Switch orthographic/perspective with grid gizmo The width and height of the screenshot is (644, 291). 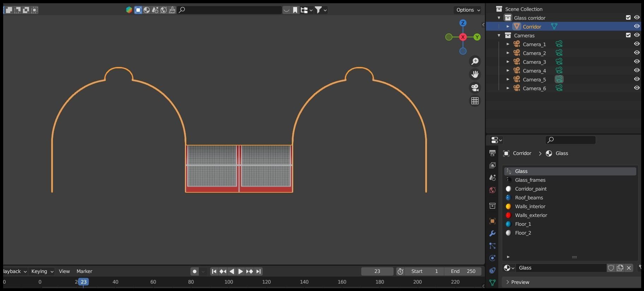pos(475,101)
